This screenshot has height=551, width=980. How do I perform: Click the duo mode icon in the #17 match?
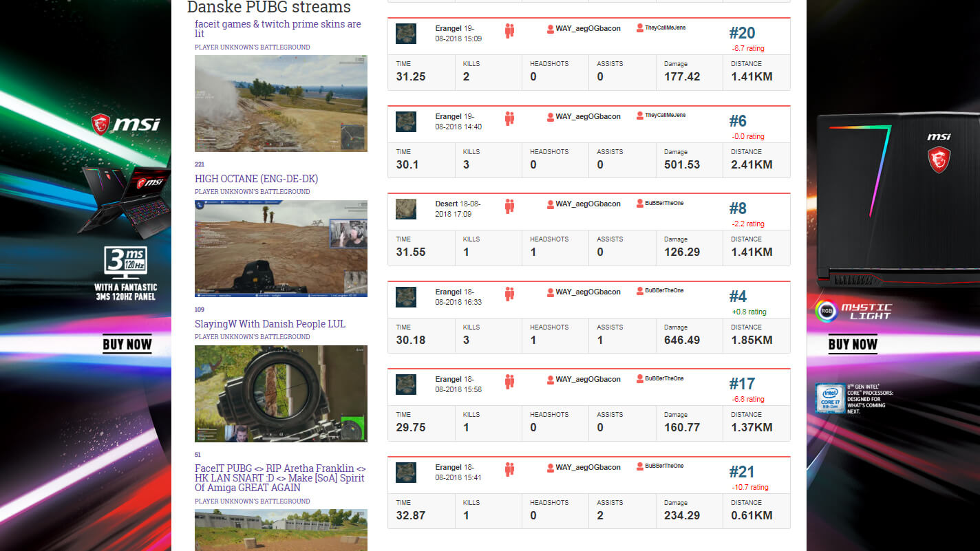(509, 382)
